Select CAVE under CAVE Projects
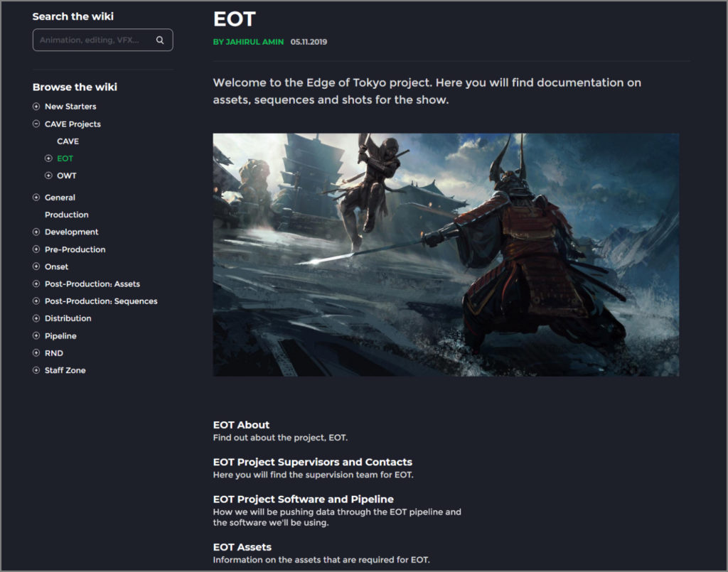This screenshot has height=572, width=728. (x=68, y=141)
